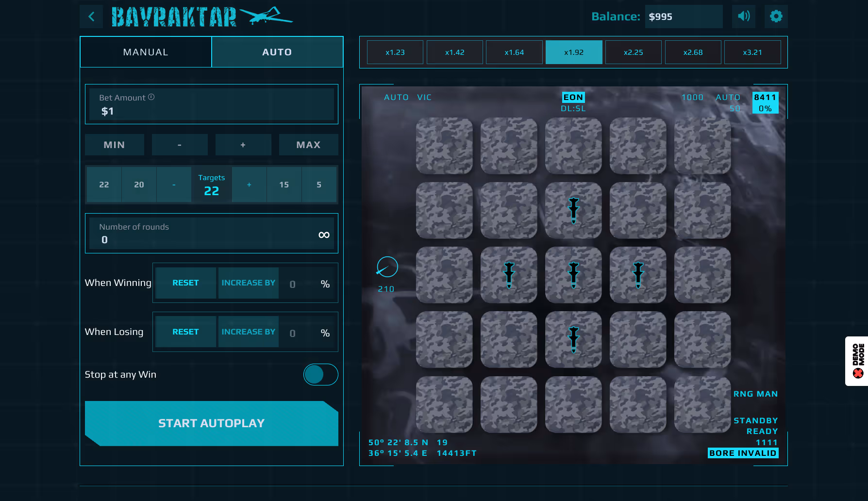This screenshot has height=501, width=868.
Task: Click the info icon beside Bet Amount
Action: pos(151,97)
